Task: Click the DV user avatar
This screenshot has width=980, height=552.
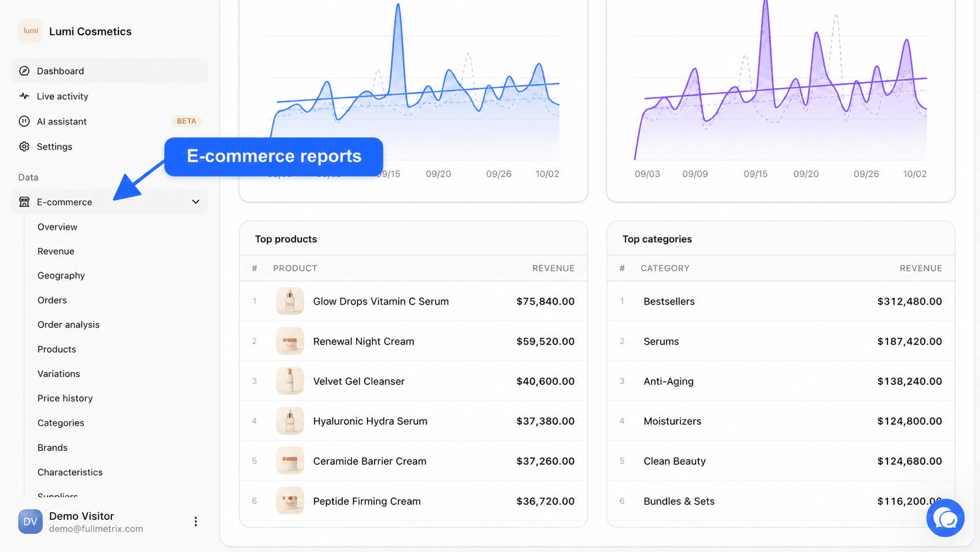Action: (x=30, y=521)
